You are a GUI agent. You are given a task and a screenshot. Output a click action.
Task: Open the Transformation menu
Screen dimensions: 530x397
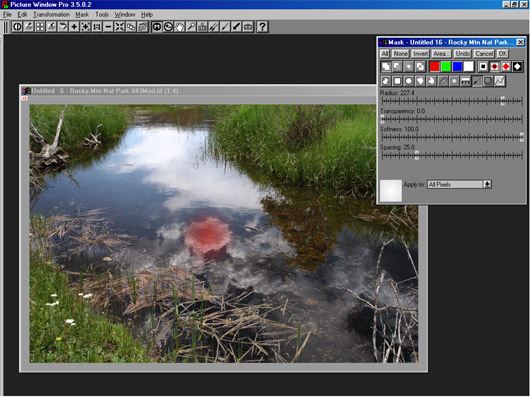[51, 15]
